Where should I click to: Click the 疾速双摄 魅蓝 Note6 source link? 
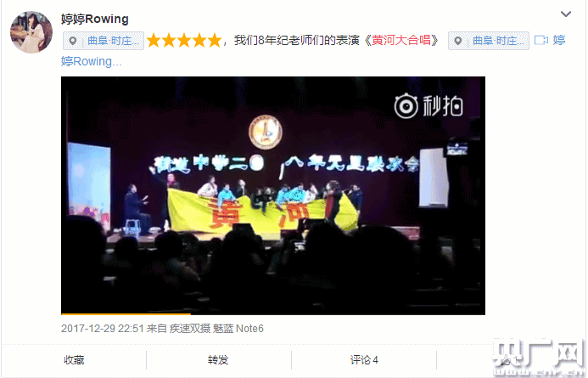tap(216, 329)
